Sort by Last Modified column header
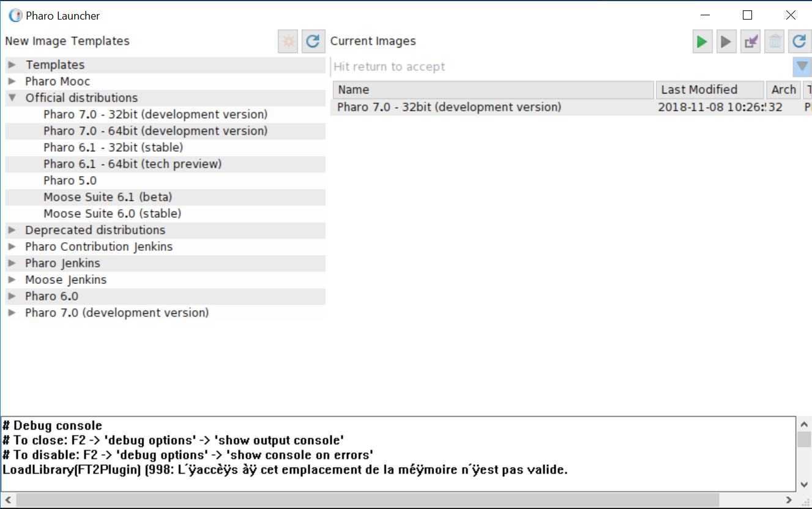The image size is (812, 509). (710, 90)
